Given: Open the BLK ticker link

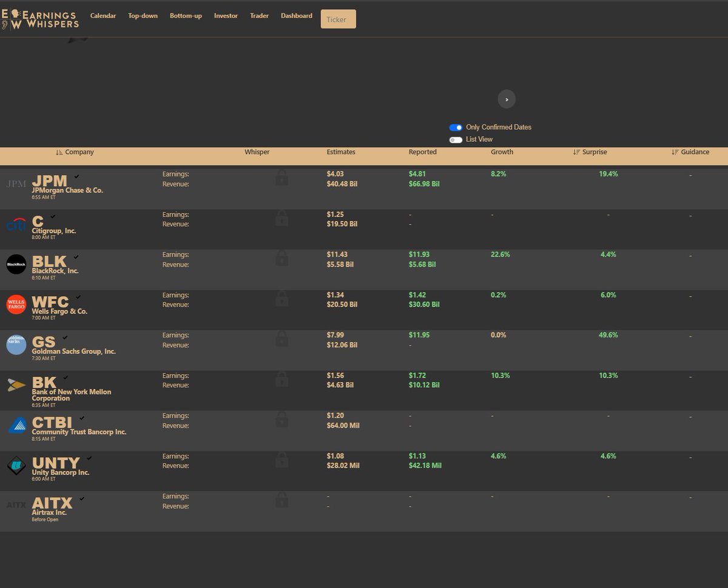Looking at the screenshot, I should point(49,261).
